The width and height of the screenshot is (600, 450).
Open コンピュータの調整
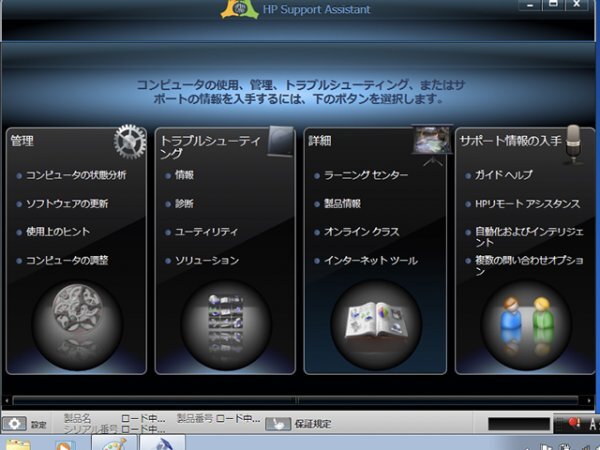67,261
